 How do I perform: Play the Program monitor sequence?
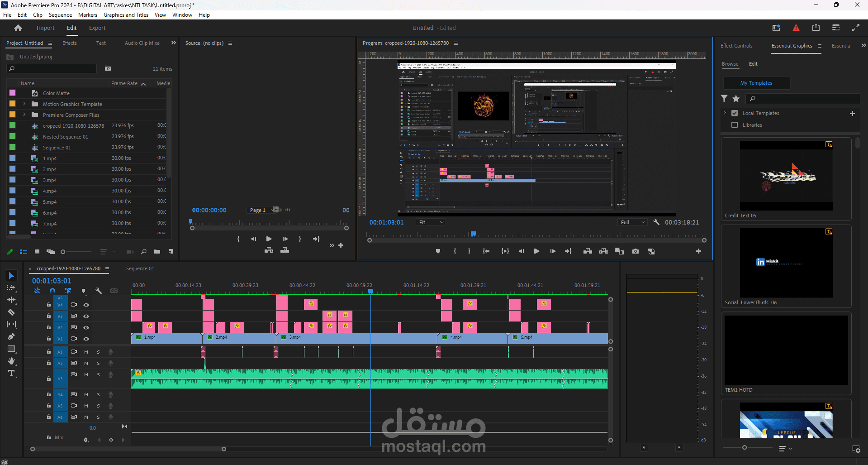tap(536, 251)
